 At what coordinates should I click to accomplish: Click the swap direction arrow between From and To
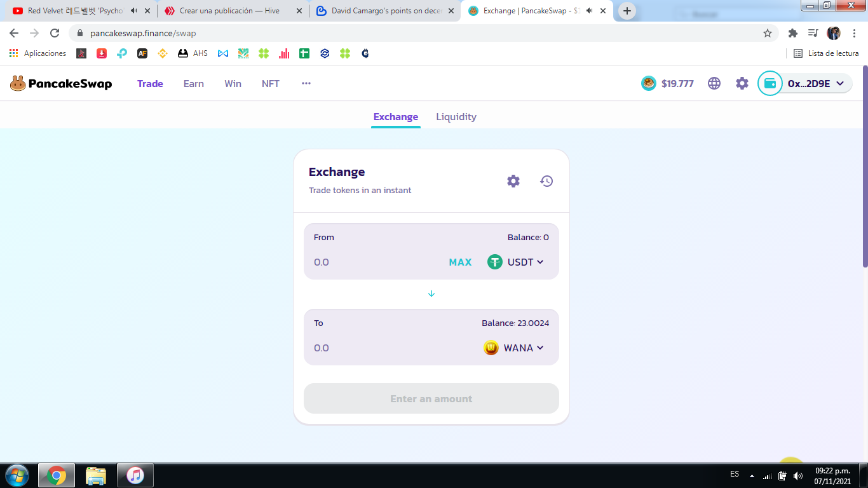431,294
